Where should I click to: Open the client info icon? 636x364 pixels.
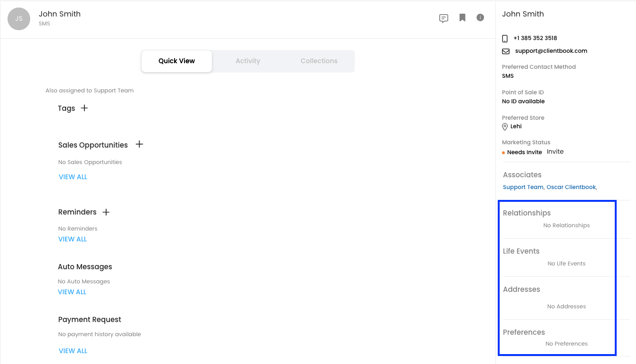pyautogui.click(x=480, y=17)
